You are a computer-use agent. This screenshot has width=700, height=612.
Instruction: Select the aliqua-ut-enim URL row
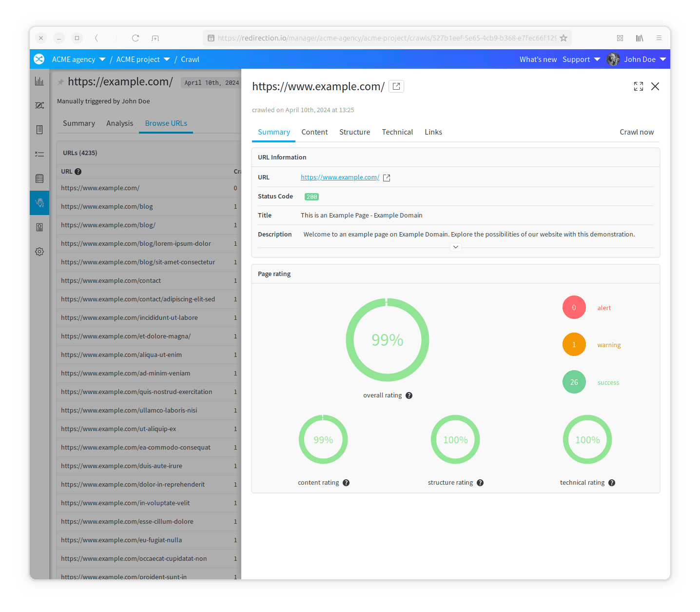tap(149, 355)
